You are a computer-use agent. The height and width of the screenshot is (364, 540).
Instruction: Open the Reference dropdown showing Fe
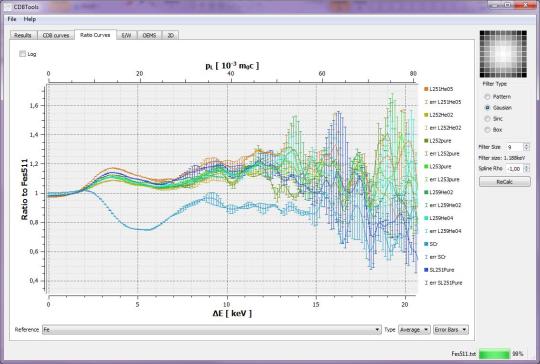click(211, 330)
